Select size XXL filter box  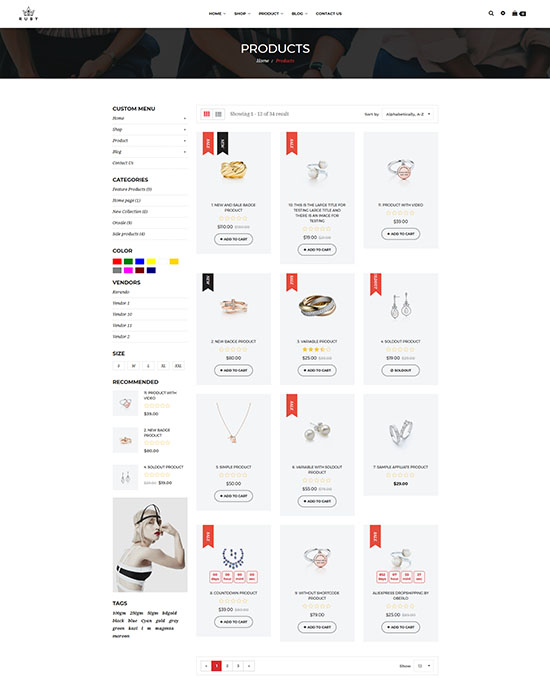point(178,366)
